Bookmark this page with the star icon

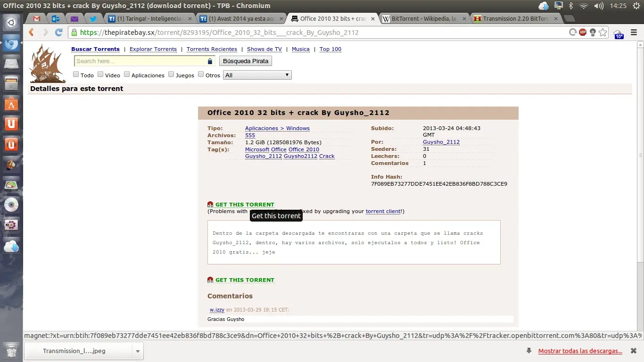(x=603, y=33)
